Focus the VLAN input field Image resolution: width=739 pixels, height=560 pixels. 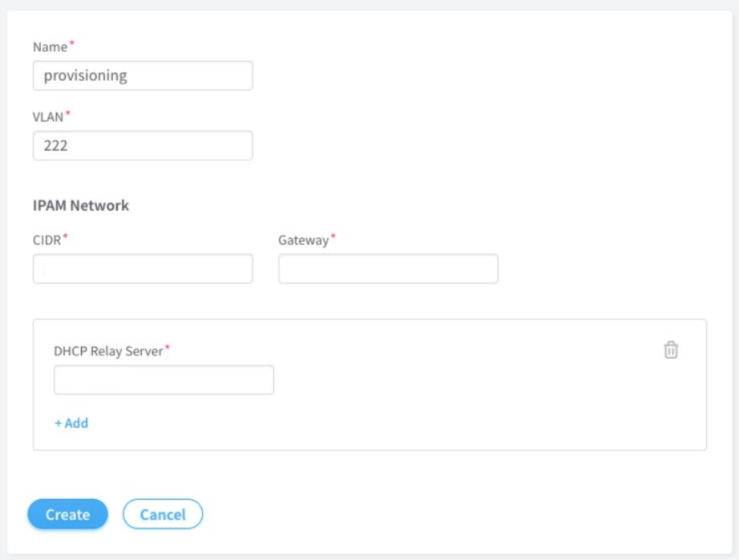click(x=143, y=146)
